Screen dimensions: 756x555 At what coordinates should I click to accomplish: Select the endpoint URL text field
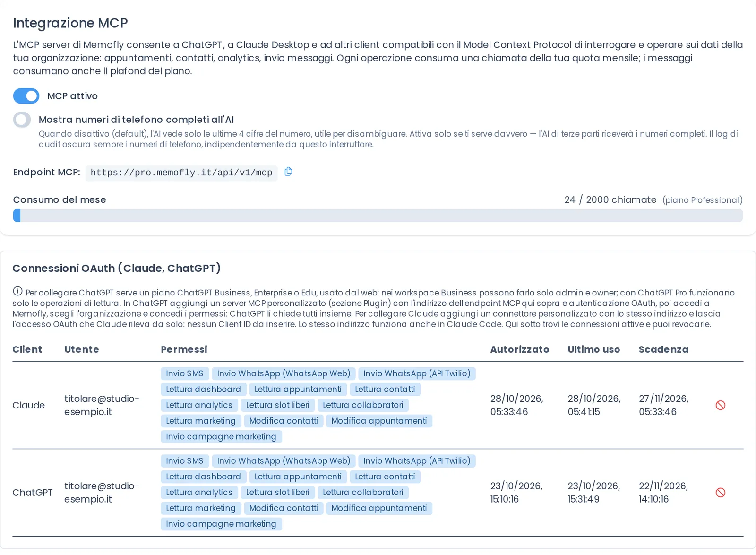[x=181, y=173]
